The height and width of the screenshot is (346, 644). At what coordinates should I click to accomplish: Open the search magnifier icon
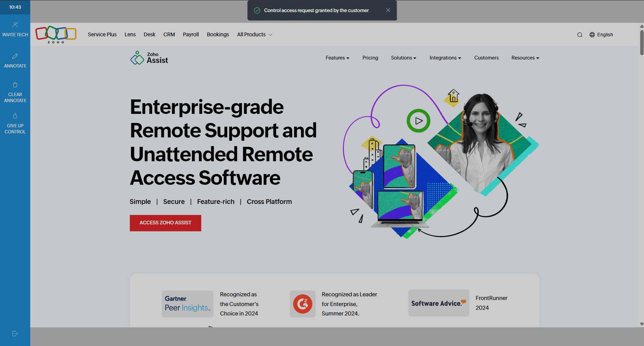pos(579,35)
